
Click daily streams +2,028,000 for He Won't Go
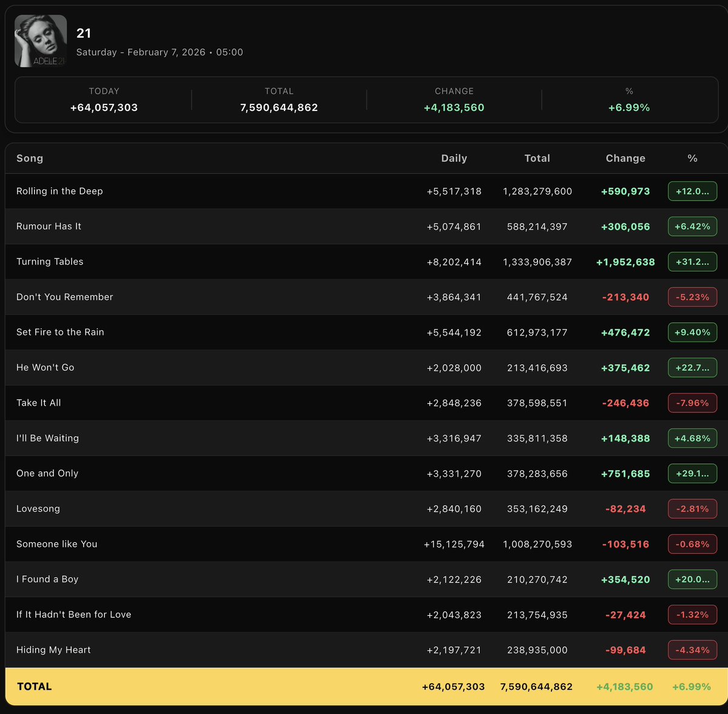(x=454, y=368)
